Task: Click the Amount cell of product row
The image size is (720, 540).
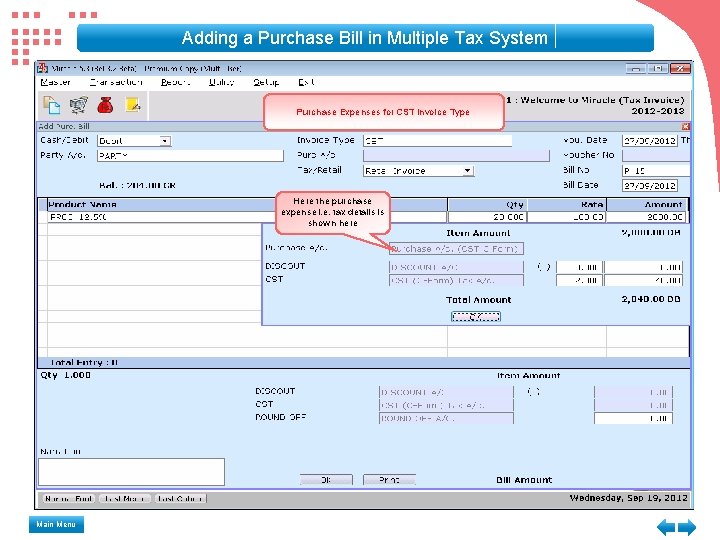Action: click(x=647, y=217)
